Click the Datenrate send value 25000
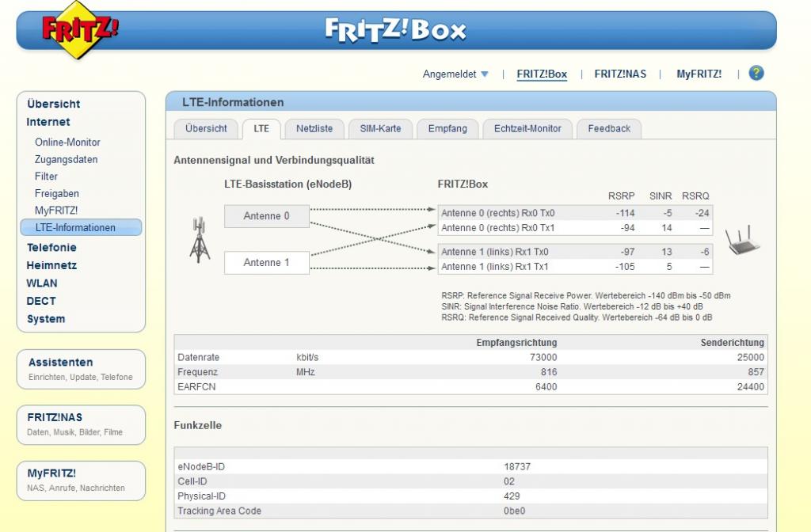 pyautogui.click(x=751, y=357)
